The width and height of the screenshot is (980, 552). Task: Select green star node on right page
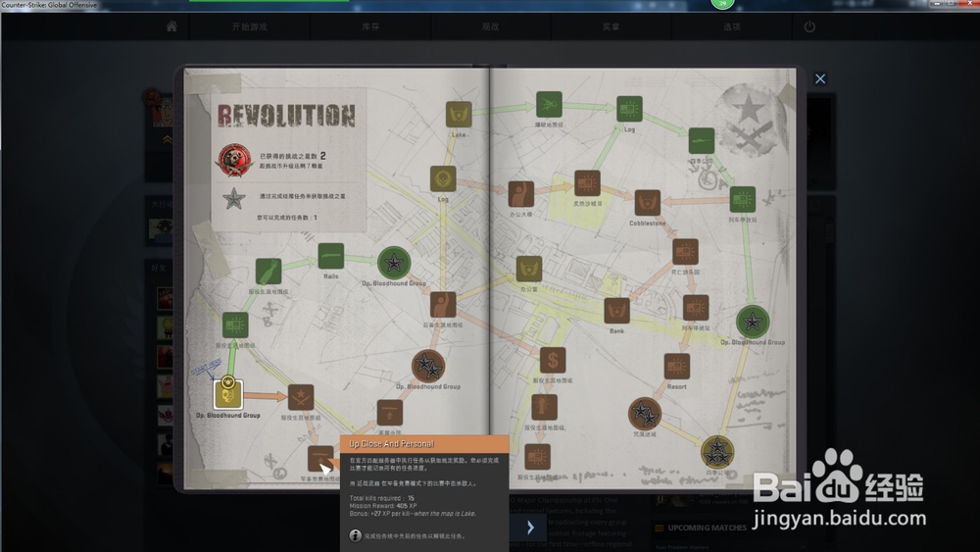[753, 322]
